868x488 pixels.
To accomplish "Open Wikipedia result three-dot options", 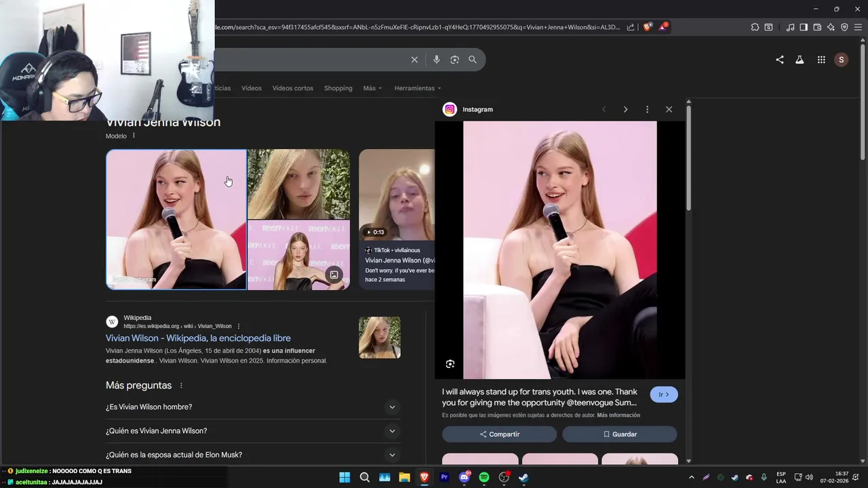I will tap(239, 326).
